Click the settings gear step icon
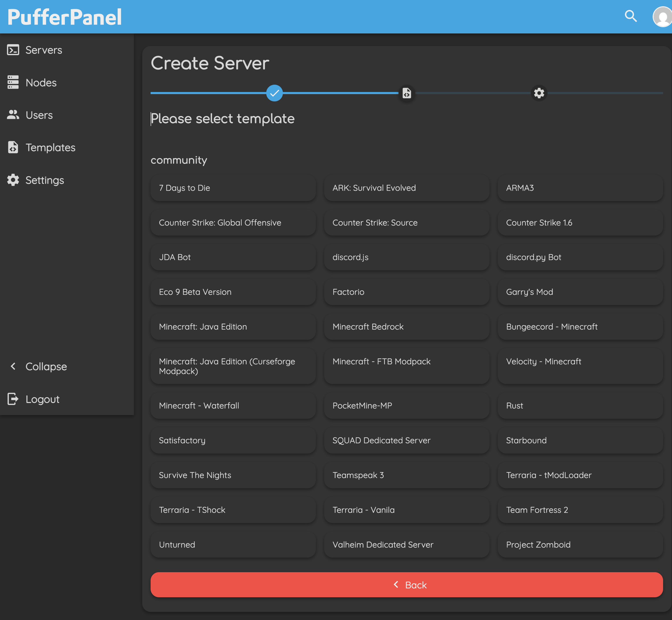This screenshot has height=620, width=672. tap(539, 93)
